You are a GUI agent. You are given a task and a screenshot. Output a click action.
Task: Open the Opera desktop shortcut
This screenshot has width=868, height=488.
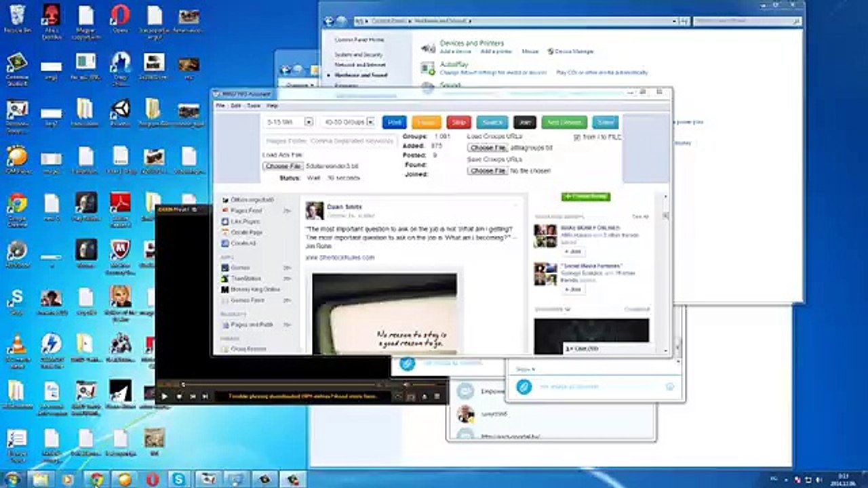click(120, 19)
